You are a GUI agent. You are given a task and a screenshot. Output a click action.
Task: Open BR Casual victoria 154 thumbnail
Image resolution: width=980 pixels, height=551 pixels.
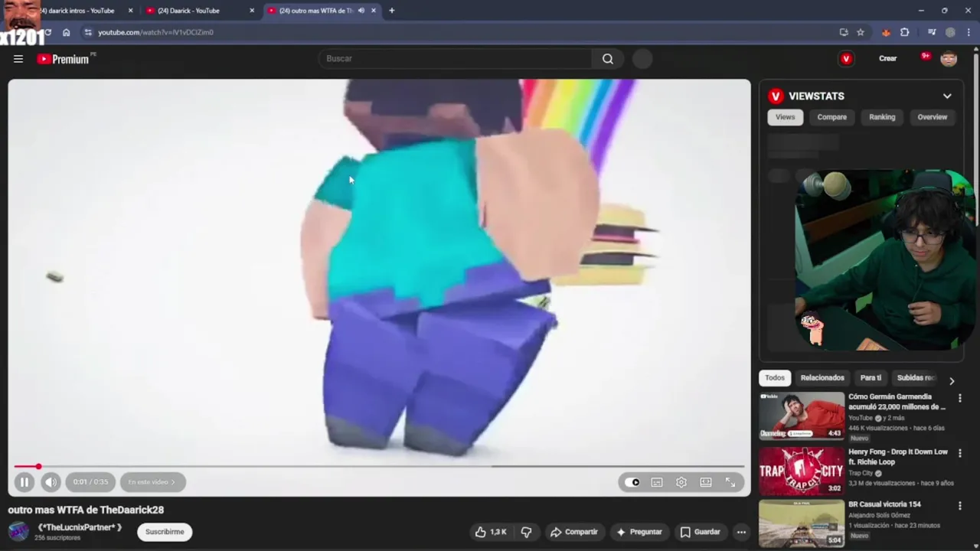point(802,523)
